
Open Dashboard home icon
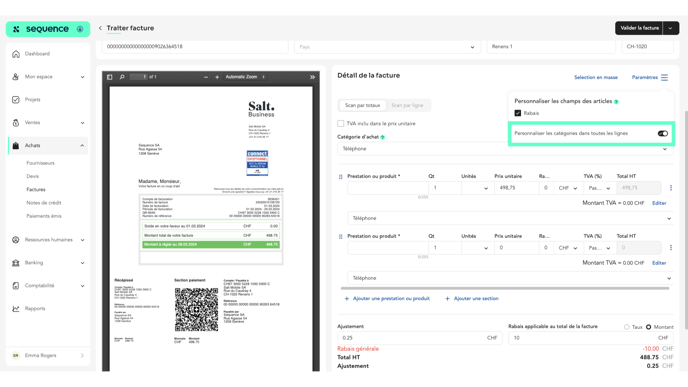point(16,54)
